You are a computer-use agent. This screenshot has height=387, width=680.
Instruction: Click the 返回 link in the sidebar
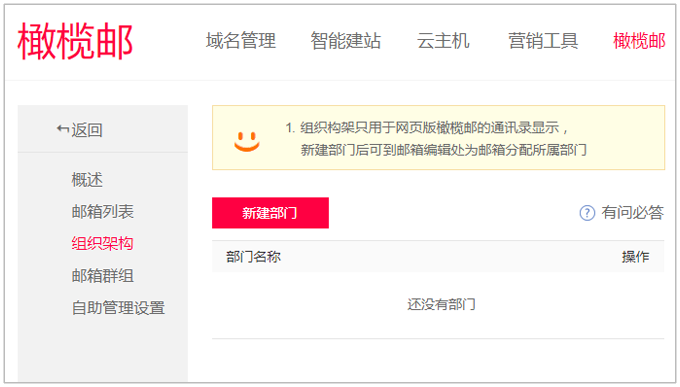coord(87,130)
